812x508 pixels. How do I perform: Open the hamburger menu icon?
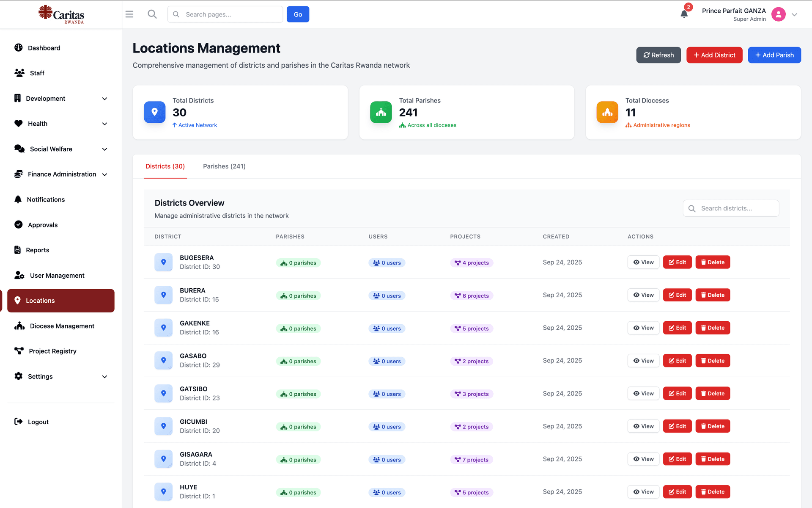(129, 14)
